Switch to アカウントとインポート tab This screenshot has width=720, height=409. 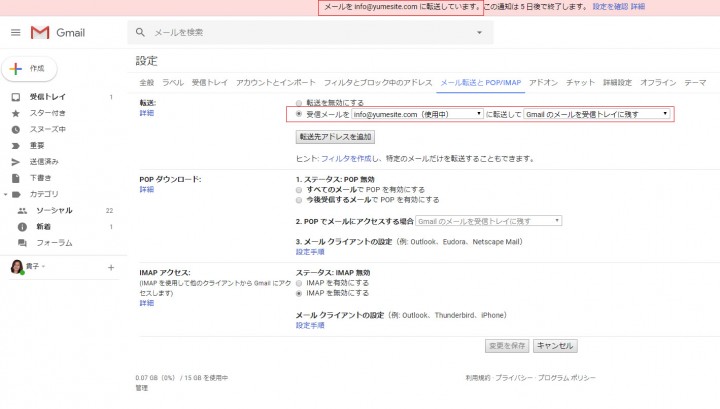pos(276,83)
